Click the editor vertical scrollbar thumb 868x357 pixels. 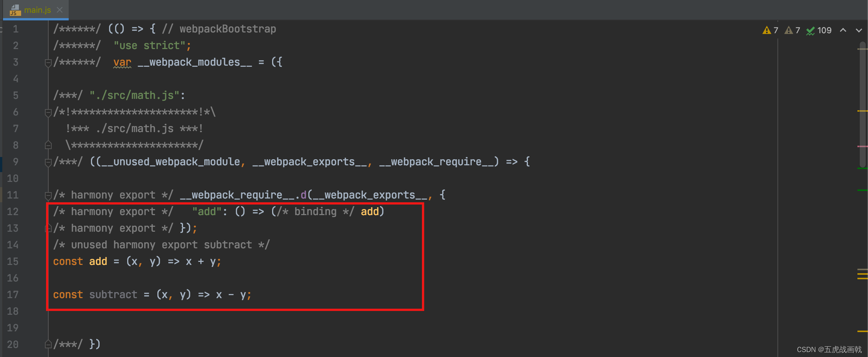click(862, 105)
